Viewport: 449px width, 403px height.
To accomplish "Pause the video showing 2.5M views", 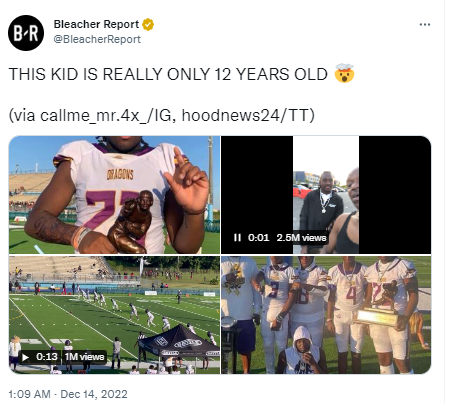I will click(237, 237).
